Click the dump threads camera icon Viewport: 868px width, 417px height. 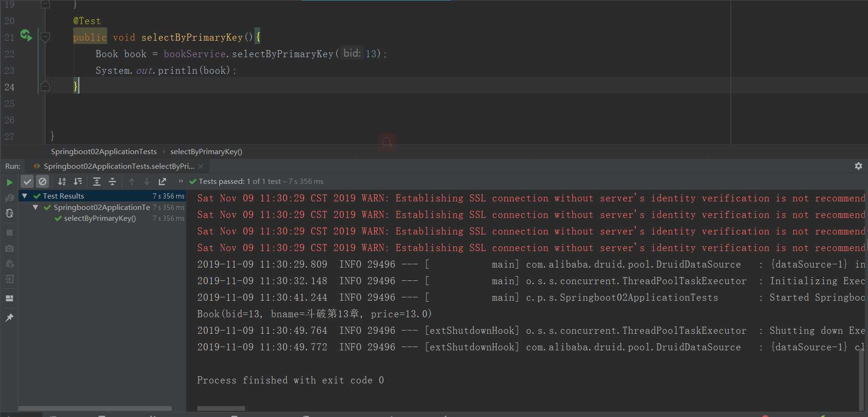9,248
